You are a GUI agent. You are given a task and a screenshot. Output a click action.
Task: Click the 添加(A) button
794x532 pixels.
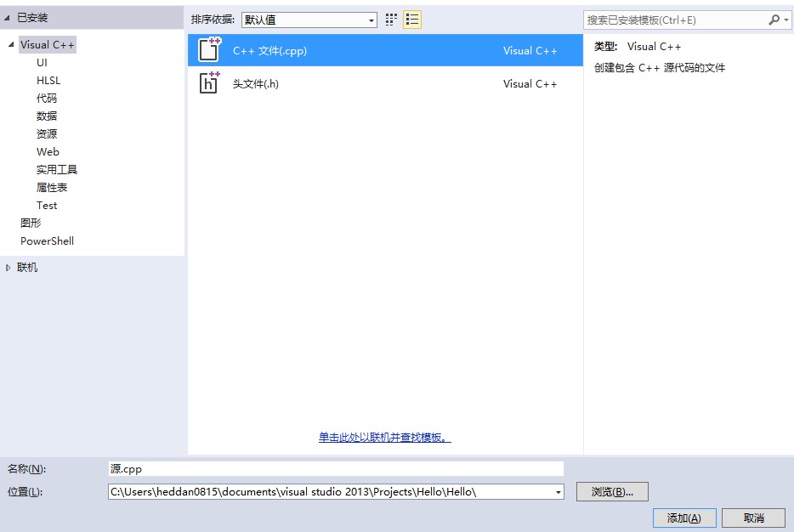(x=684, y=518)
